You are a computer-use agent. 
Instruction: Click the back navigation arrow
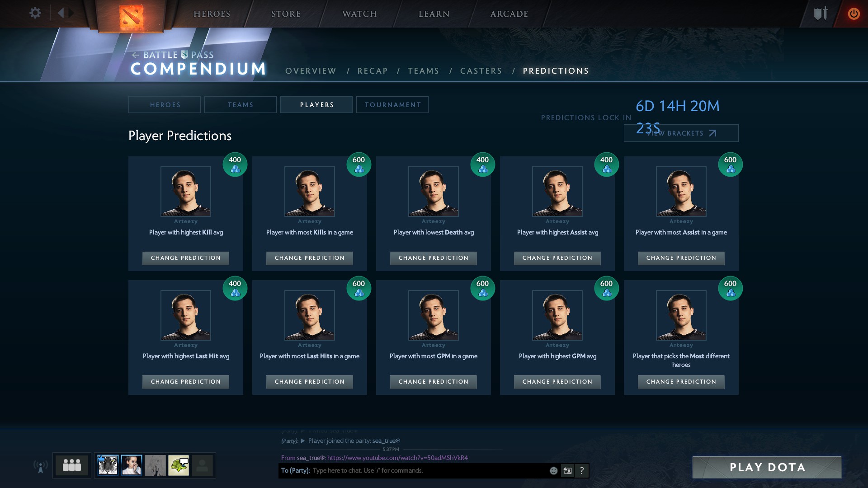61,13
